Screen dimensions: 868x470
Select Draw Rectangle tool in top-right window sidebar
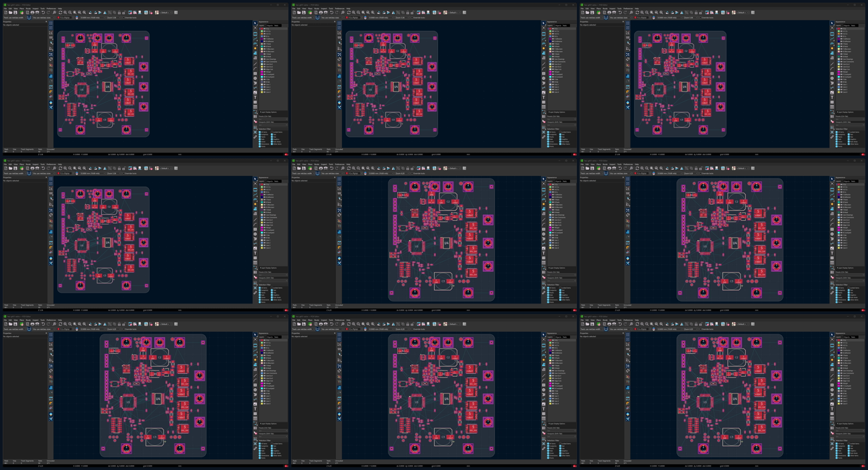point(832,73)
